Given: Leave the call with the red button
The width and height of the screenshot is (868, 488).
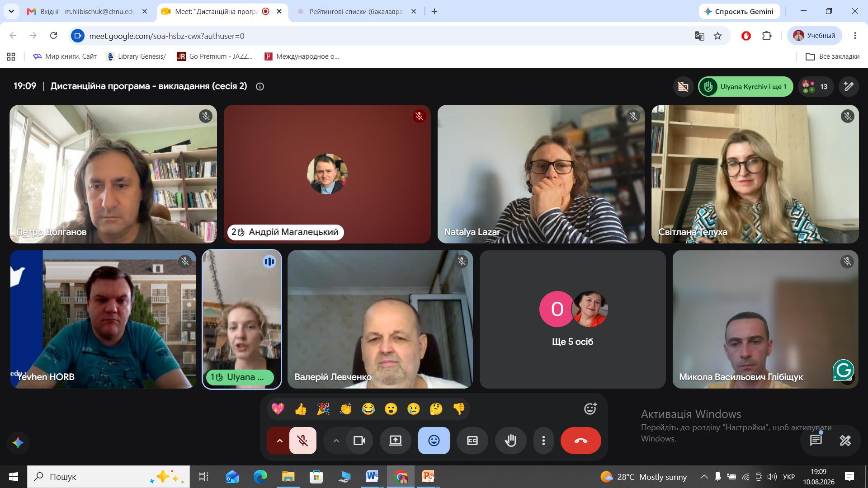Looking at the screenshot, I should click(581, 441).
